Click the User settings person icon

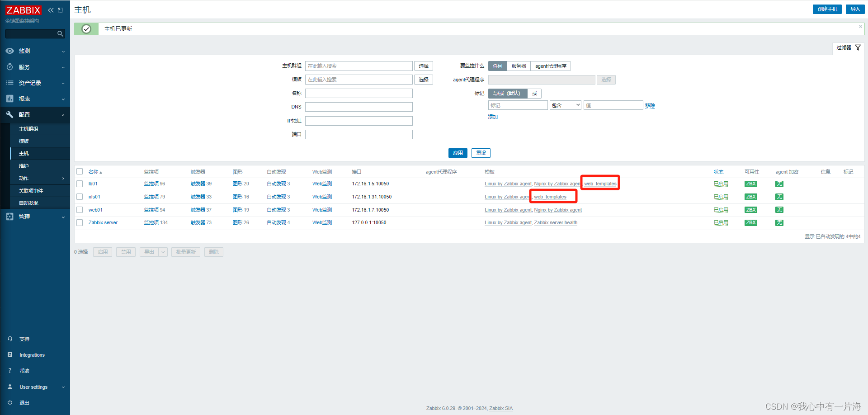(x=10, y=387)
